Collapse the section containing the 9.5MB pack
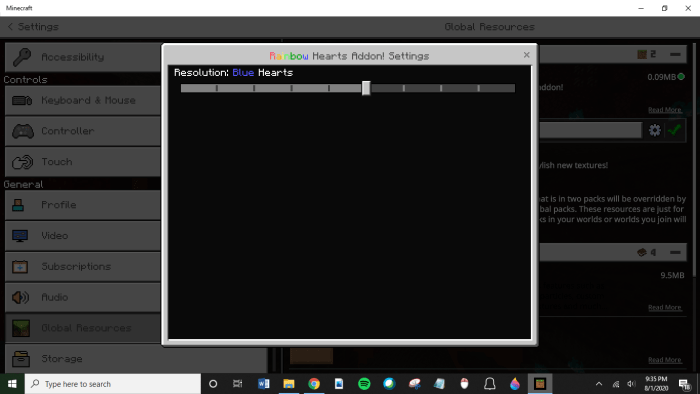 click(675, 253)
